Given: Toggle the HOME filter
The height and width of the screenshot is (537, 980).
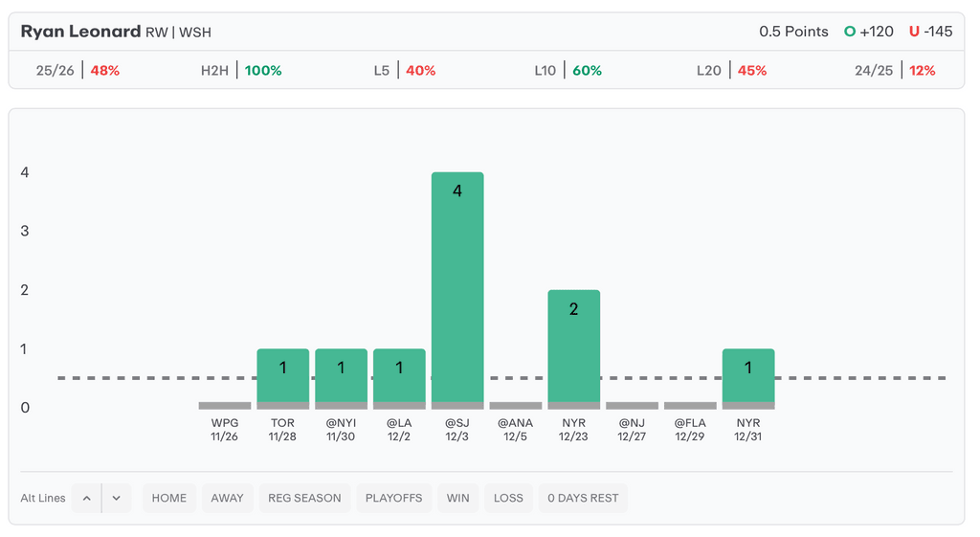Looking at the screenshot, I should (x=169, y=498).
